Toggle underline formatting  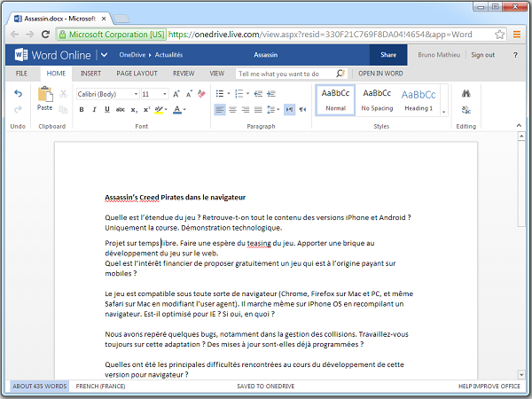tap(107, 110)
